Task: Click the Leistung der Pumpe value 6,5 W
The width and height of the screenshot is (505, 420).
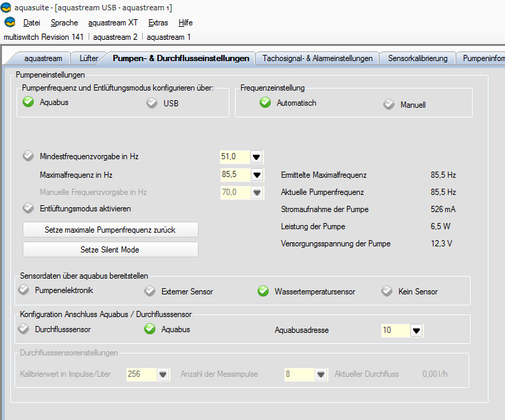Action: 440,226
